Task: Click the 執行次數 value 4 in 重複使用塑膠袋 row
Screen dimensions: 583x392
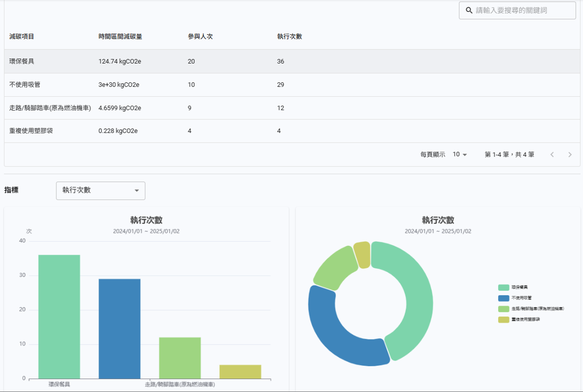Action: [279, 131]
